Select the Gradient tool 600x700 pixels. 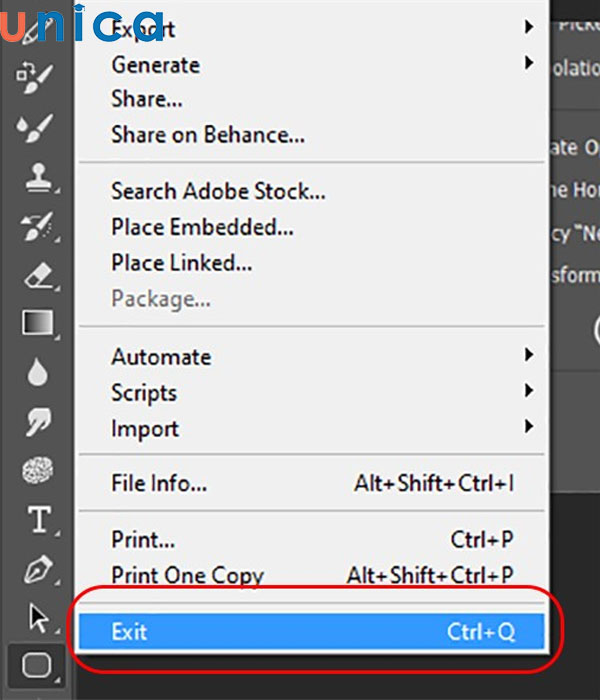(x=36, y=324)
